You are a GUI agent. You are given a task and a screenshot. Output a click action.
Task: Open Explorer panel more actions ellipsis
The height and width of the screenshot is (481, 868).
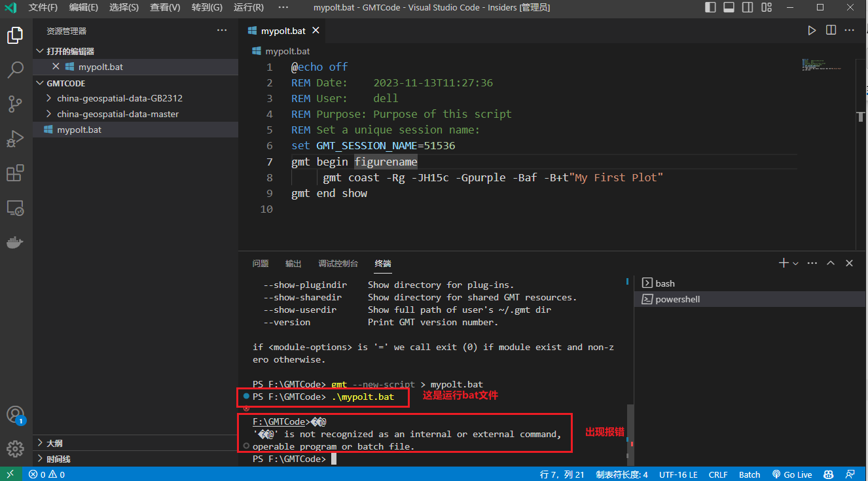223,31
